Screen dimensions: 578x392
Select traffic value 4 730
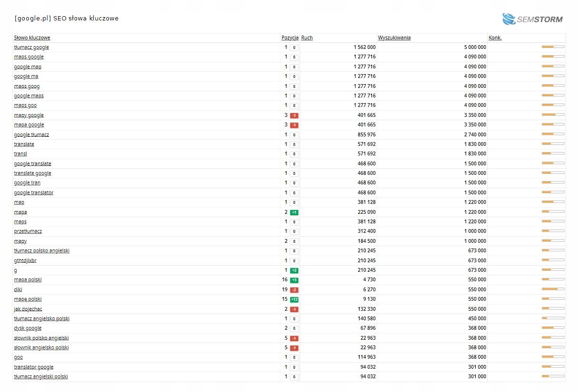pos(369,280)
